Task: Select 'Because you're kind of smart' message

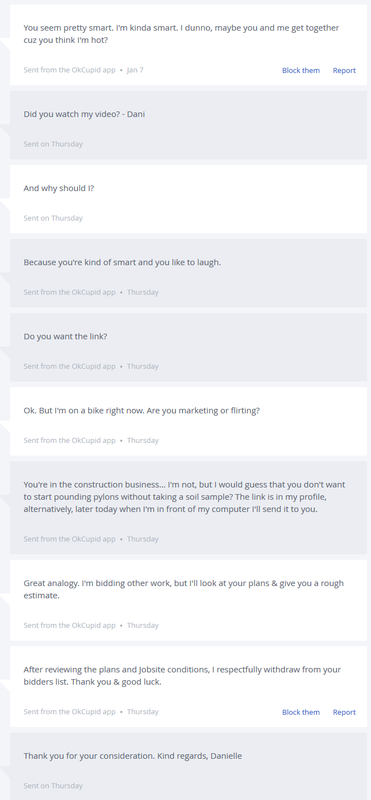Action: [x=122, y=262]
